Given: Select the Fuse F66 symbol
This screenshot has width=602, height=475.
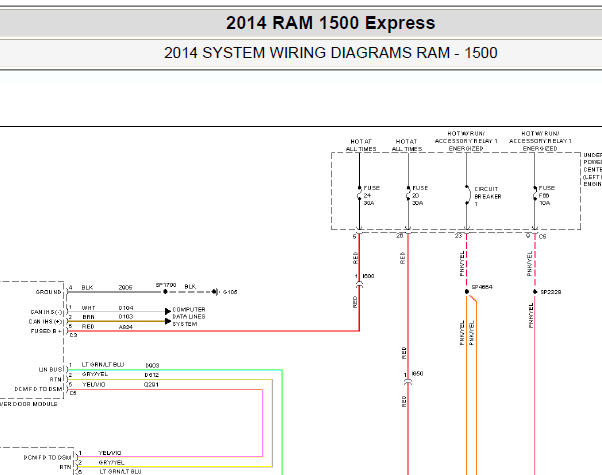Looking at the screenshot, I should pyautogui.click(x=534, y=195).
